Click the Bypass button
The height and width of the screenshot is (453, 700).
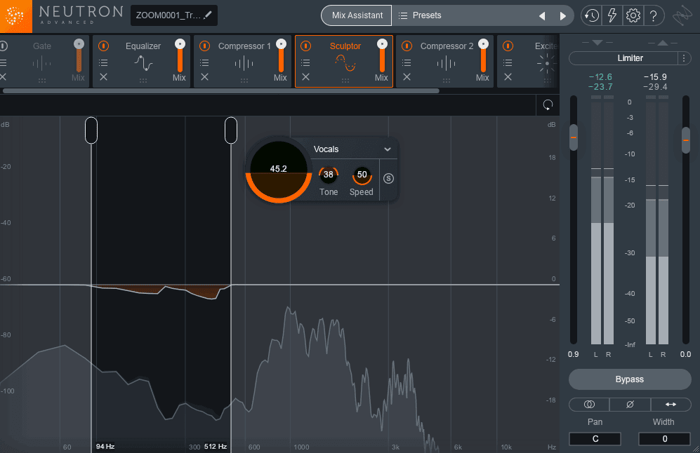629,379
